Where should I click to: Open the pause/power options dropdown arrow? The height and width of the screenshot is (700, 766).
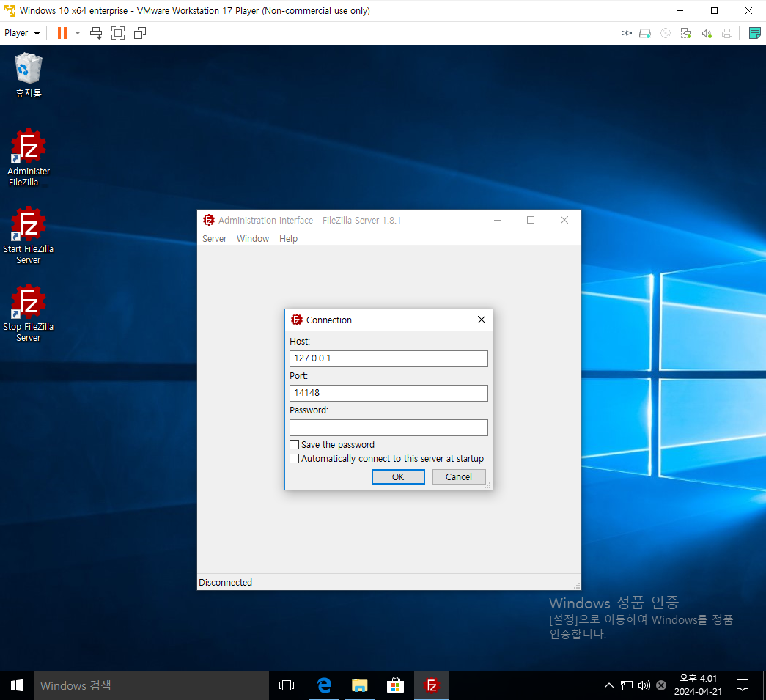pyautogui.click(x=78, y=33)
